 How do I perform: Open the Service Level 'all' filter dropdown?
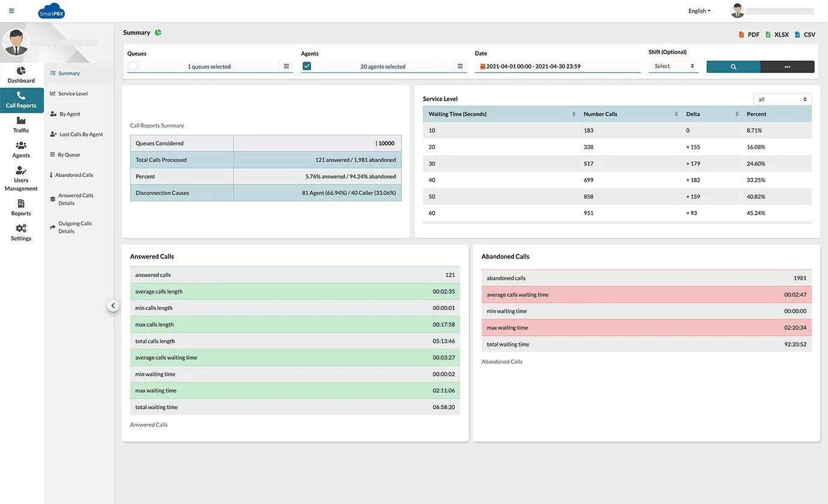(782, 99)
